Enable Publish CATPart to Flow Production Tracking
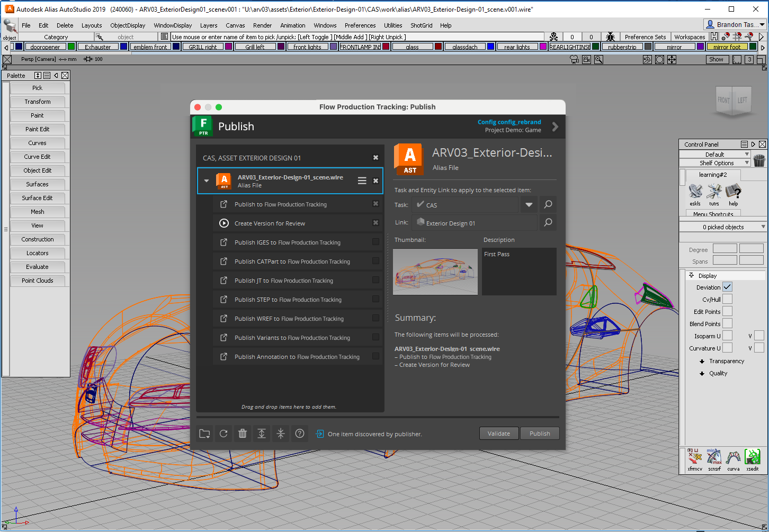 tap(375, 261)
